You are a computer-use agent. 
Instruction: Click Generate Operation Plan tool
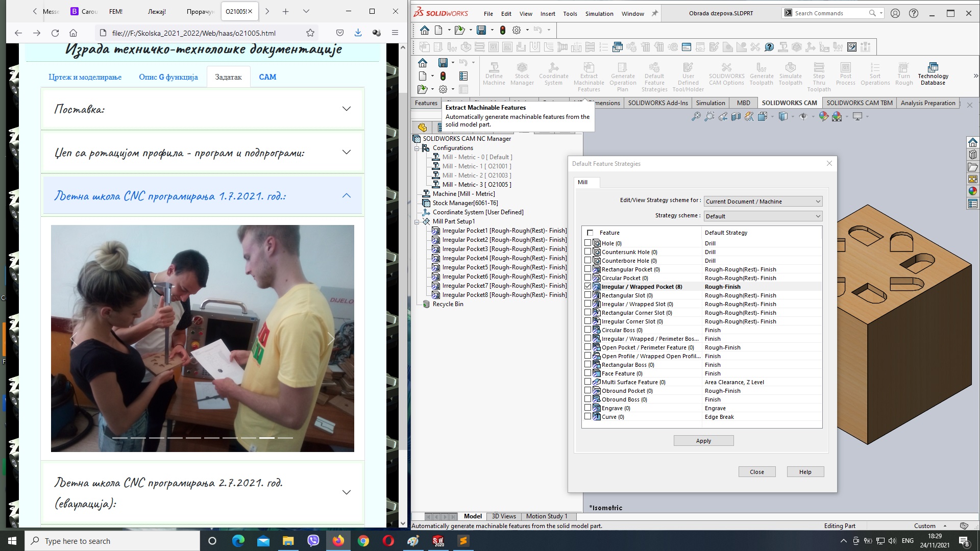623,78
